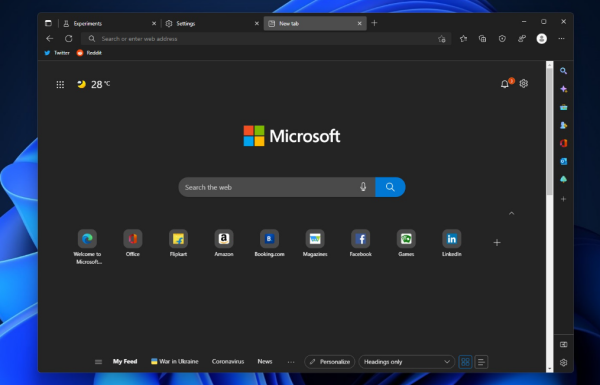Click the voice search microphone icon

[363, 187]
